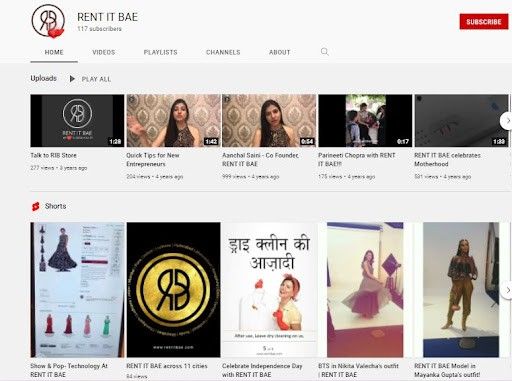Show next uploads with right arrow
512x381 pixels.
click(507, 121)
